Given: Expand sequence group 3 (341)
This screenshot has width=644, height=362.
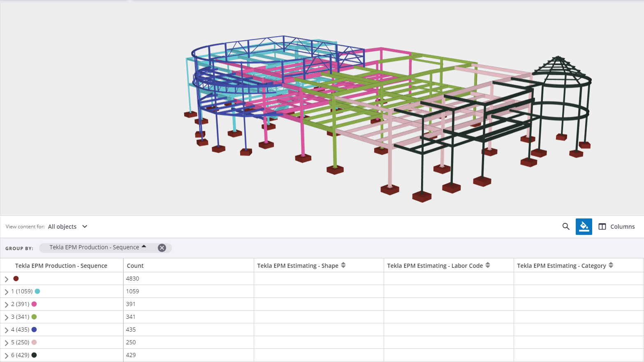Looking at the screenshot, I should click(7, 317).
